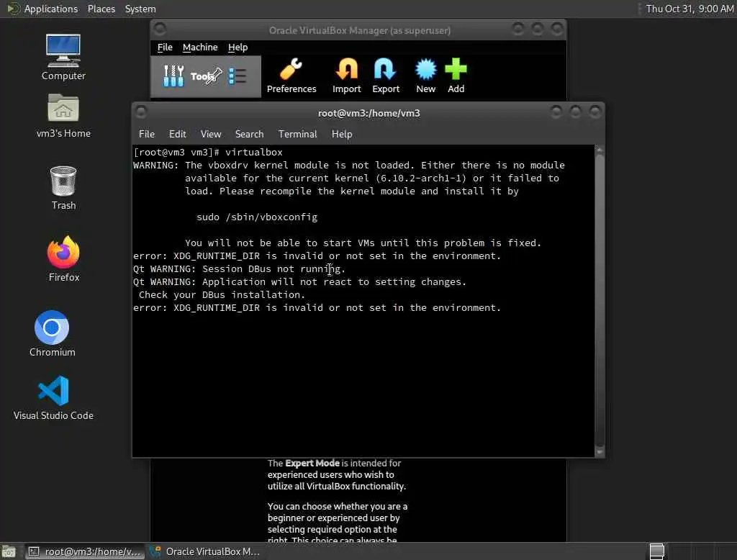Viewport: 737px width, 560px height.
Task: Click the bold 'Expert Mode' text in VirtualBox
Action: (x=312, y=463)
